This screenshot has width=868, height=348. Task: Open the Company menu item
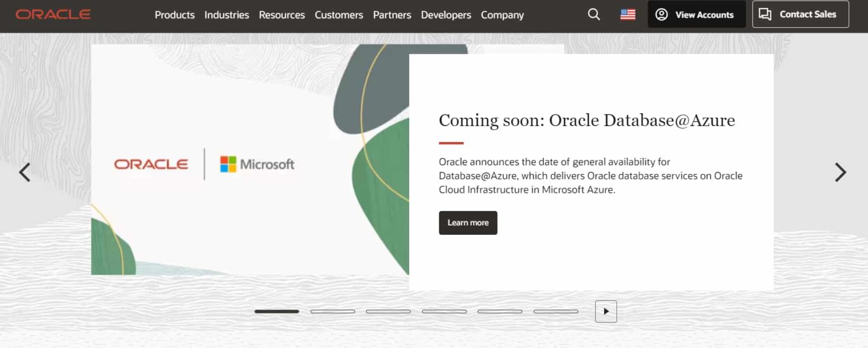pyautogui.click(x=502, y=15)
